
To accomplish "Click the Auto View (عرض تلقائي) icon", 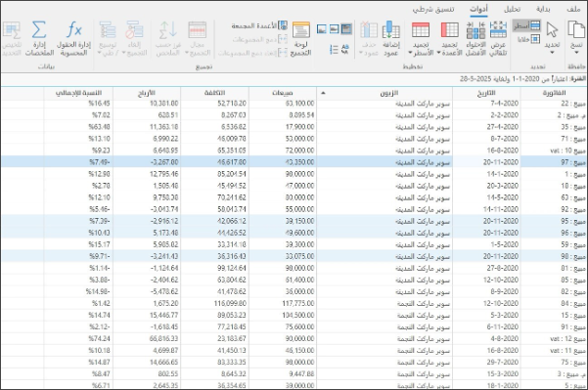I will click(498, 29).
